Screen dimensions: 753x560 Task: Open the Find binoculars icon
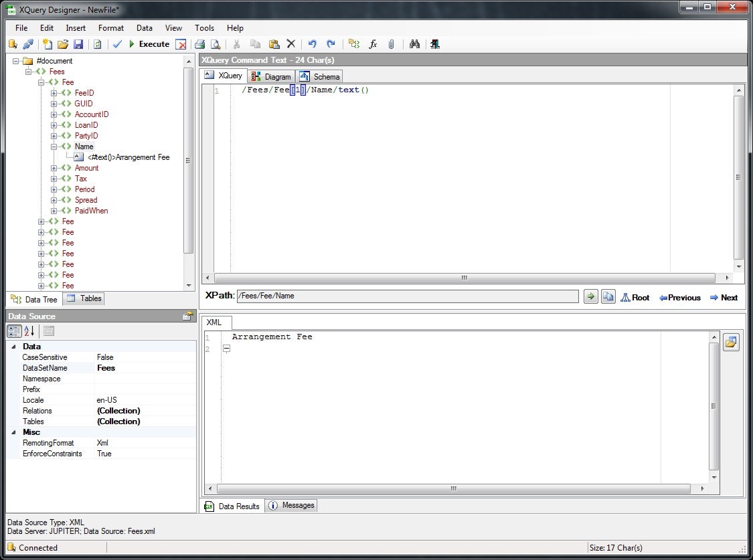(x=414, y=44)
